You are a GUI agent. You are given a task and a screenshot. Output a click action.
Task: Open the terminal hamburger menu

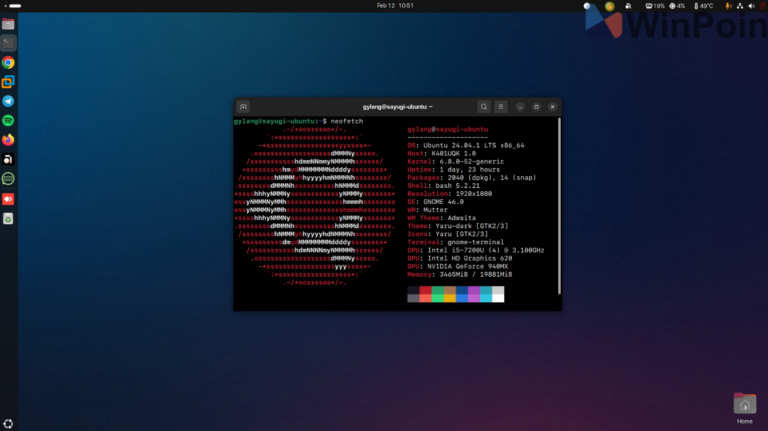pyautogui.click(x=501, y=107)
